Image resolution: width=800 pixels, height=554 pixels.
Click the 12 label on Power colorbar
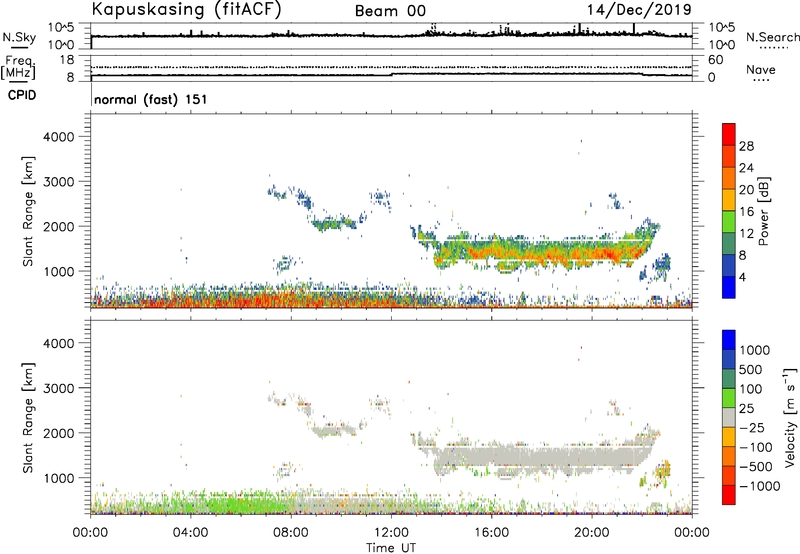tap(746, 234)
